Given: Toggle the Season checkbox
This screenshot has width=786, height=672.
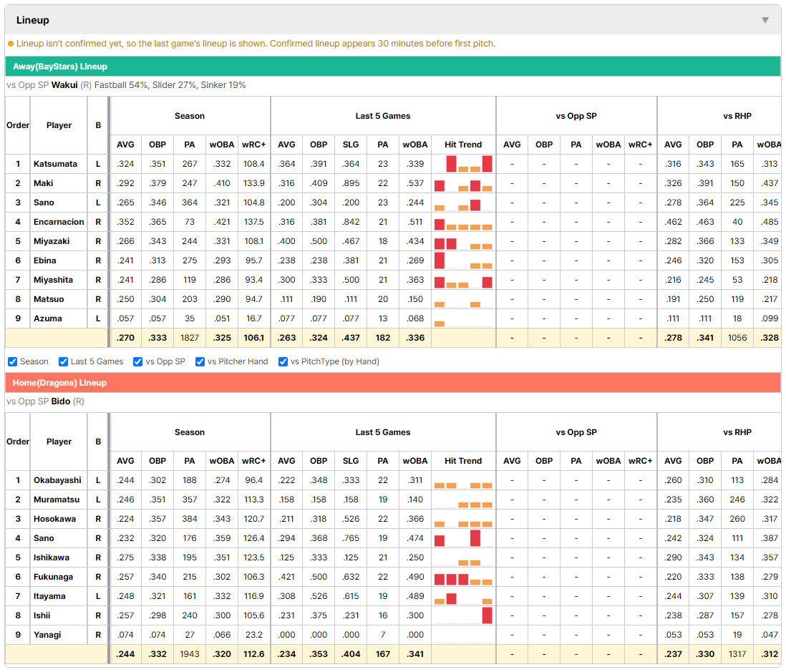Looking at the screenshot, I should [x=13, y=361].
